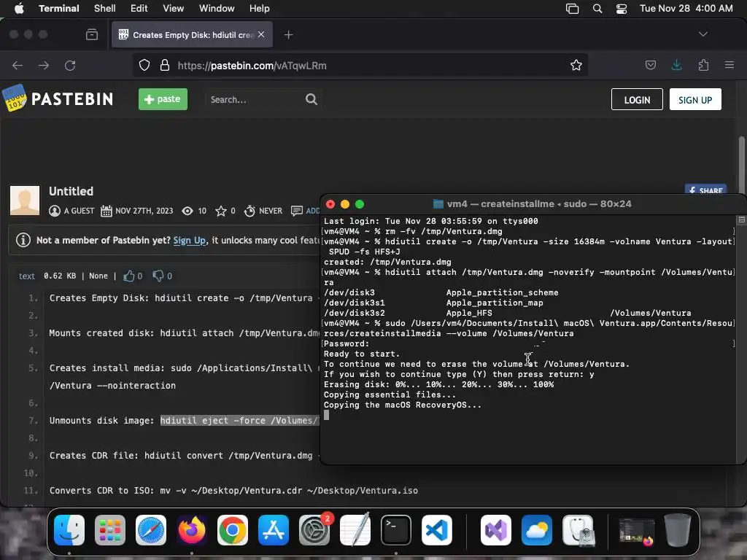This screenshot has width=747, height=560.
Task: Open the Window menu
Action: click(x=216, y=8)
